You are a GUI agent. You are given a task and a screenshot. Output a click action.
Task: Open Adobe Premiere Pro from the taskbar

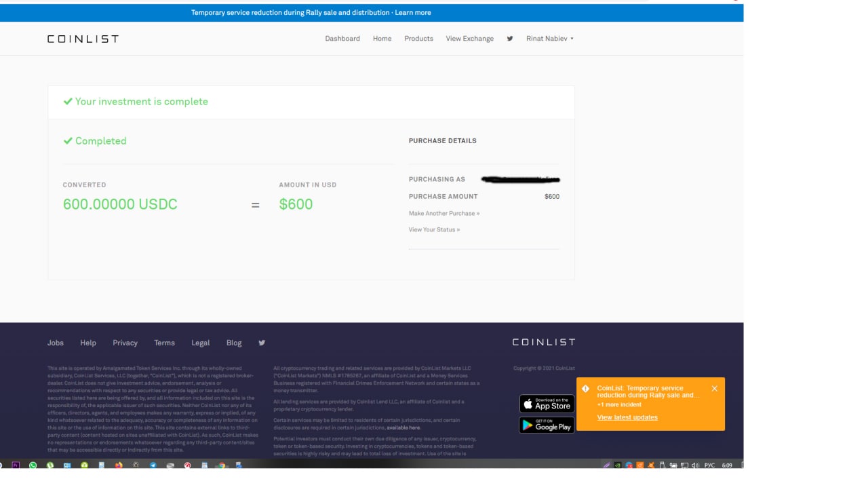[16, 465]
